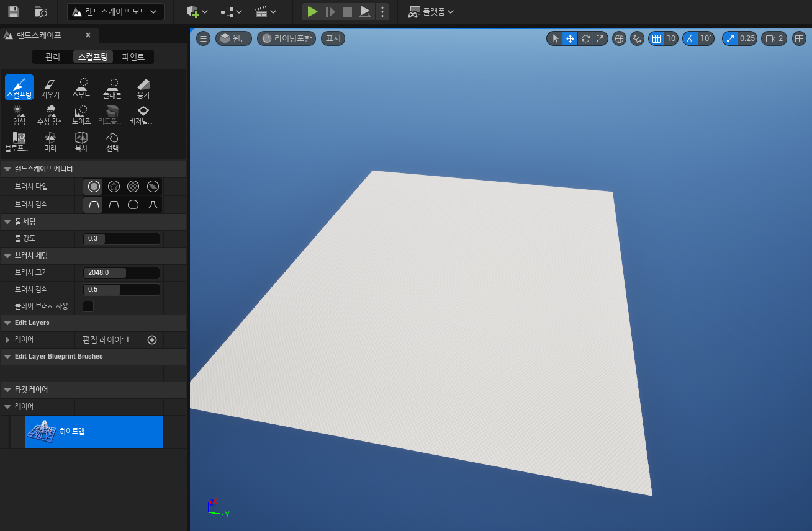Toggle world coordinate space globe icon

click(x=619, y=38)
